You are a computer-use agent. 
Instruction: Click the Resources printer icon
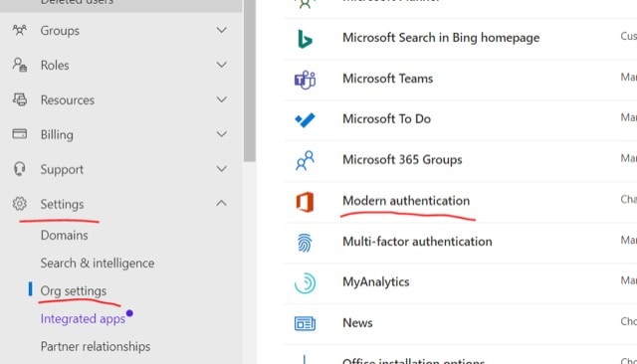(x=20, y=99)
